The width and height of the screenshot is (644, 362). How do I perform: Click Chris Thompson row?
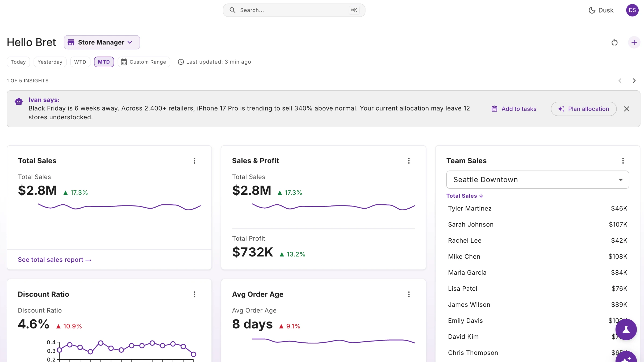coord(537,353)
